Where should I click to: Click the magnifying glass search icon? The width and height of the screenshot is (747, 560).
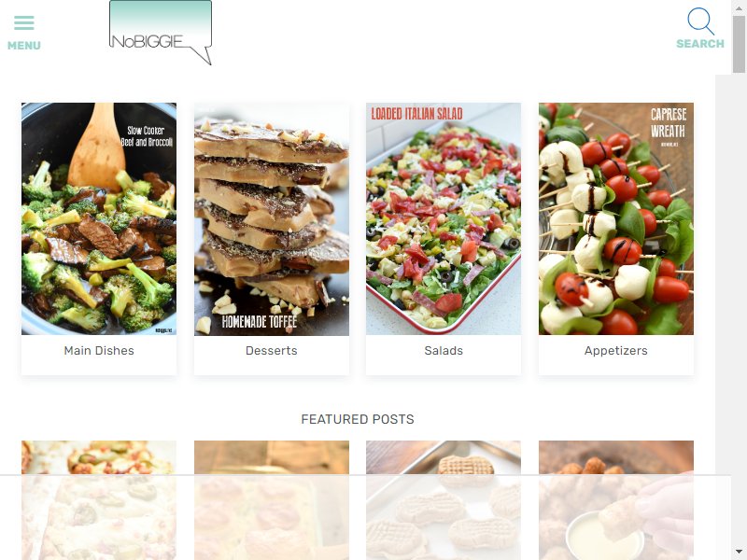point(700,21)
